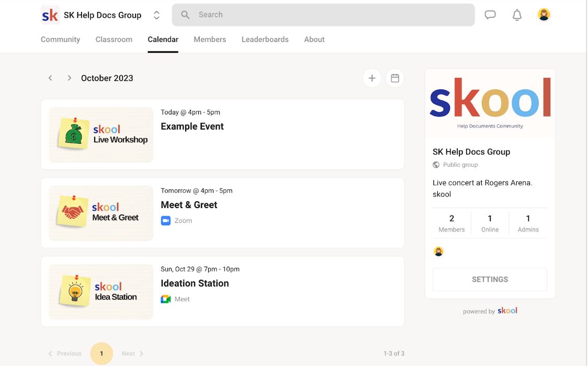Viewport: 588px width, 366px height.
Task: View the 1 Online count
Action: pos(490,223)
